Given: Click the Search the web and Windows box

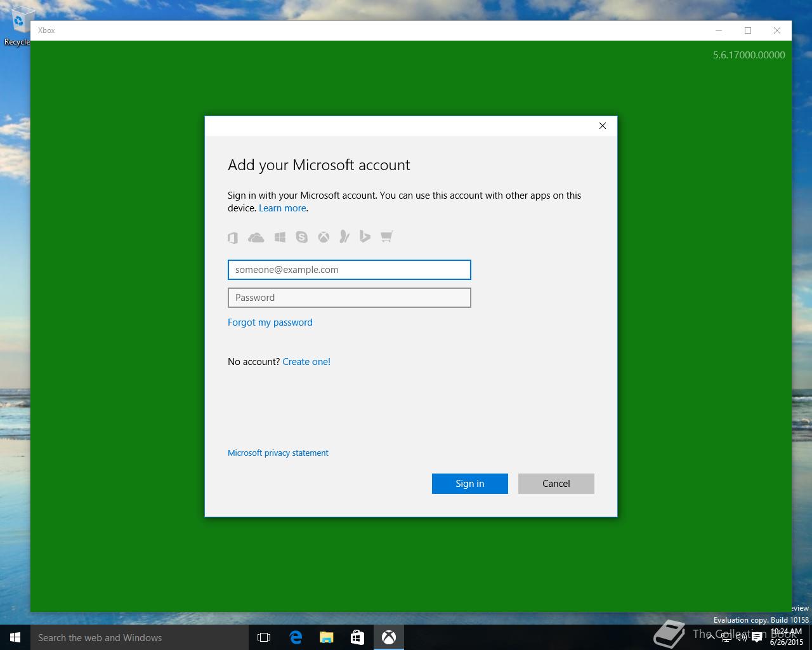Looking at the screenshot, I should 140,637.
